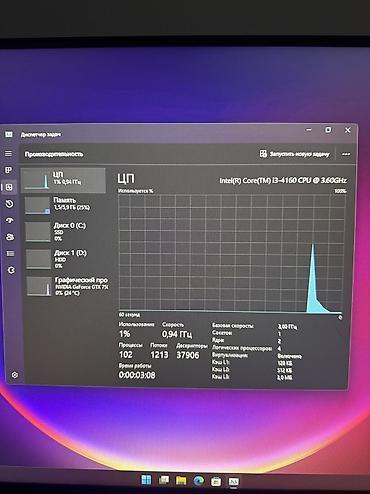Open the Startup apps sidebar icon

coord(10,220)
